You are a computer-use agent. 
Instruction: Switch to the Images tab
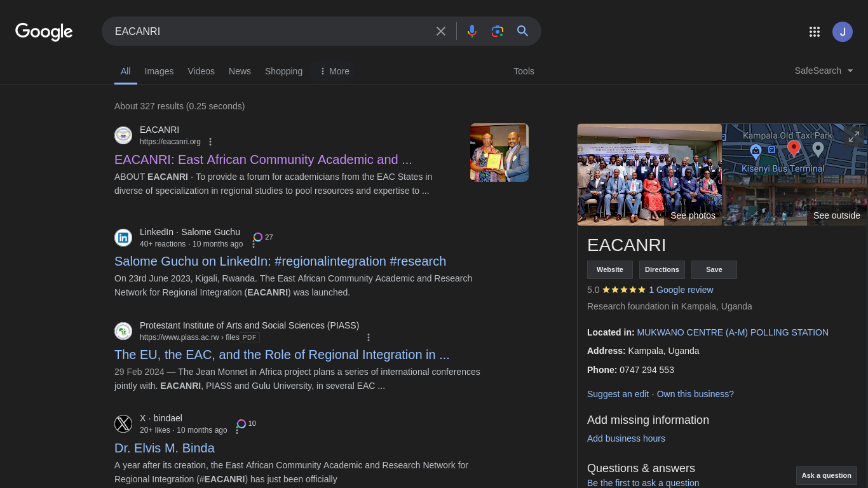click(x=159, y=71)
